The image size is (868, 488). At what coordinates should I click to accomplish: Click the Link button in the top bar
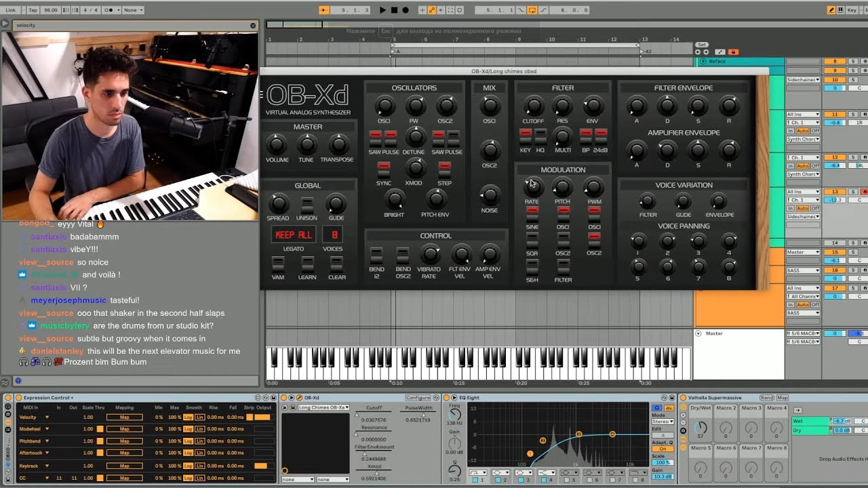[x=10, y=10]
